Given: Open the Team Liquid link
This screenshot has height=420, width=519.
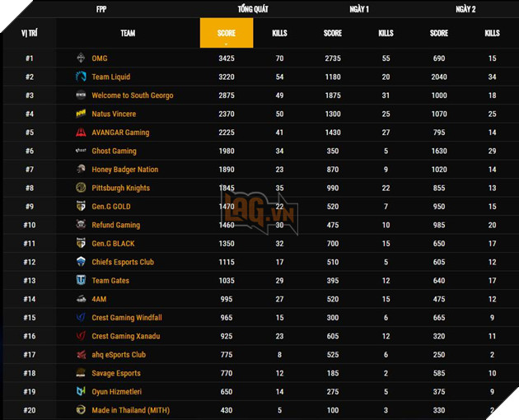Looking at the screenshot, I should pos(111,77).
